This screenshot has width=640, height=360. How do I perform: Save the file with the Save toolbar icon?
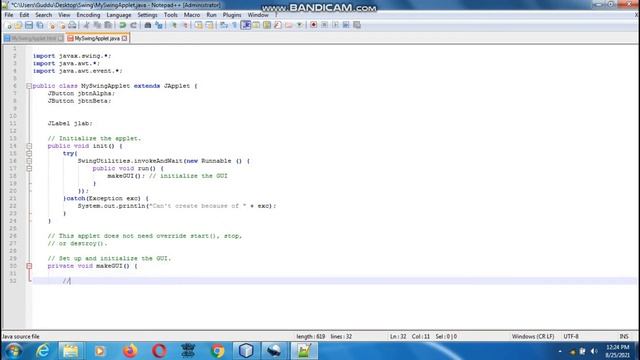click(29, 25)
